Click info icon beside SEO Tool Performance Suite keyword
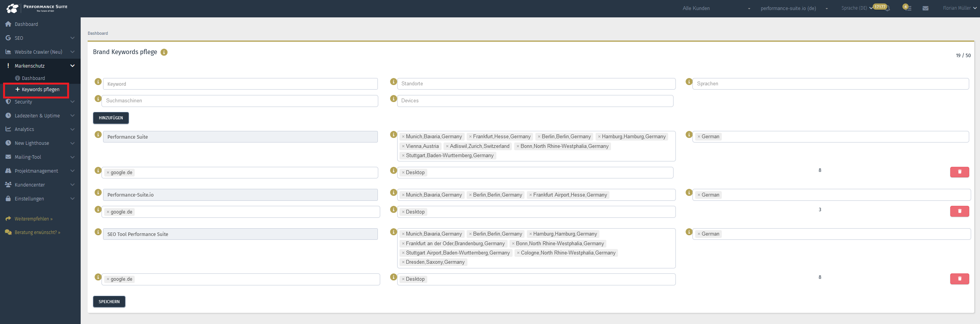The width and height of the screenshot is (980, 324). coord(98,232)
